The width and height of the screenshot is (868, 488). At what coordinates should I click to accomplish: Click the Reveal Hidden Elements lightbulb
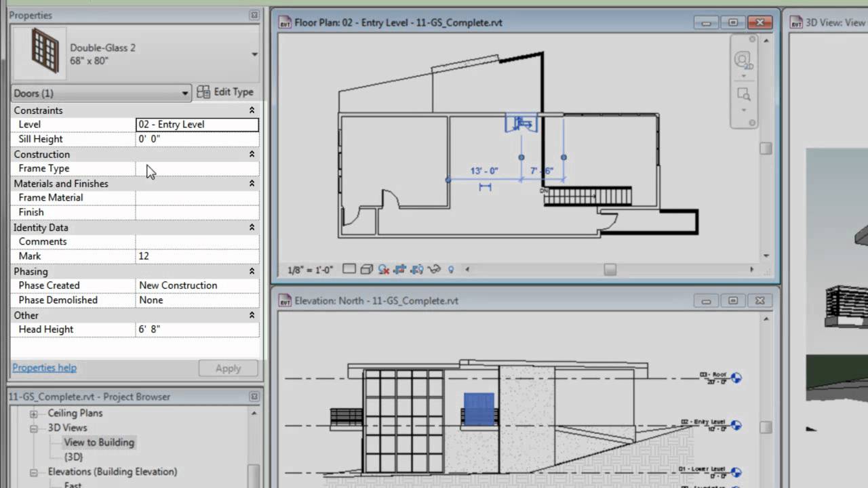click(450, 269)
